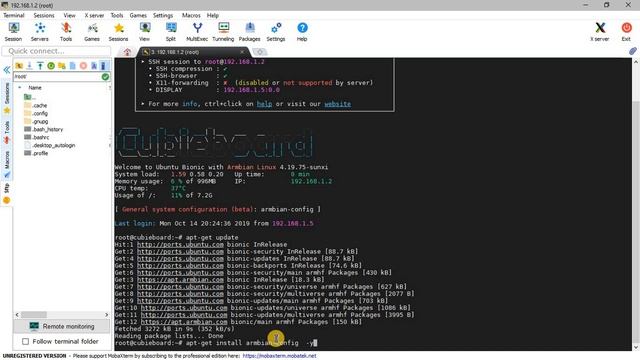This screenshot has width=640, height=360.
Task: Select the .bash_history file
Action: 44,129
